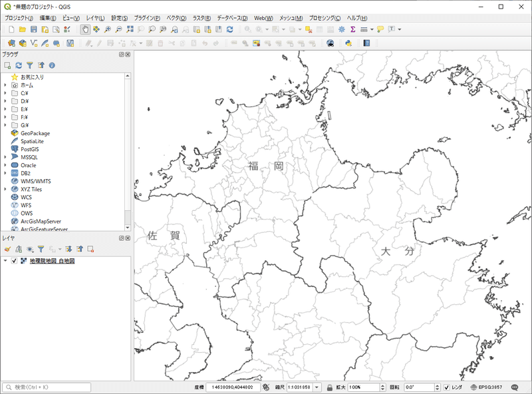This screenshot has width=532, height=394.
Task: Create a new project with the blank page icon
Action: pos(11,29)
